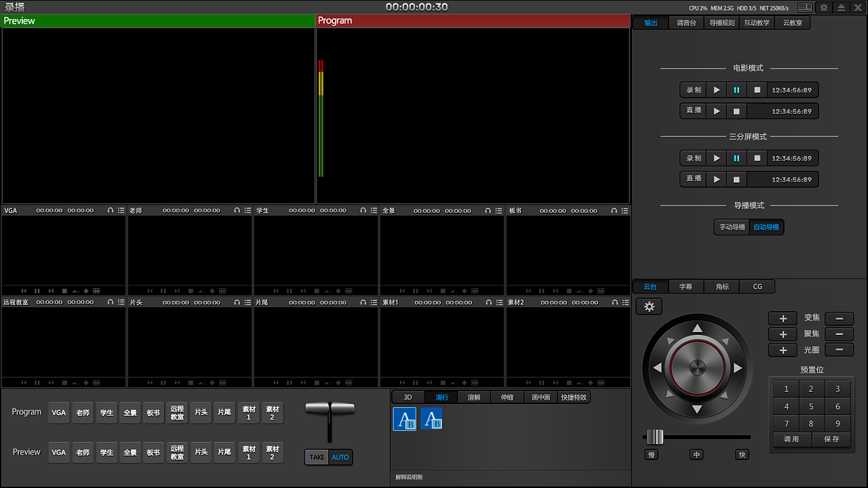Increase 变焦 zoom with plus button
Viewport: 868px width, 488px height.
(x=783, y=319)
